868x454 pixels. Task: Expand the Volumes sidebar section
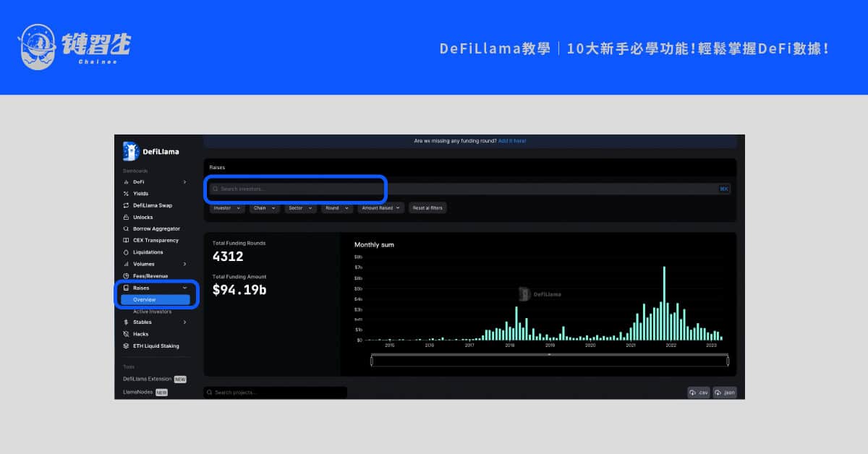(x=184, y=264)
